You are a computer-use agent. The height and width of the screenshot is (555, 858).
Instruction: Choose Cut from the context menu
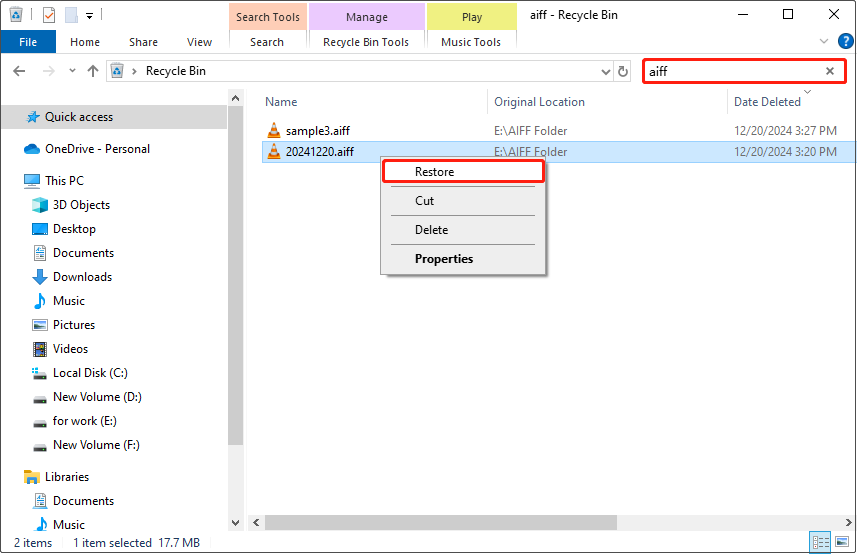463,201
